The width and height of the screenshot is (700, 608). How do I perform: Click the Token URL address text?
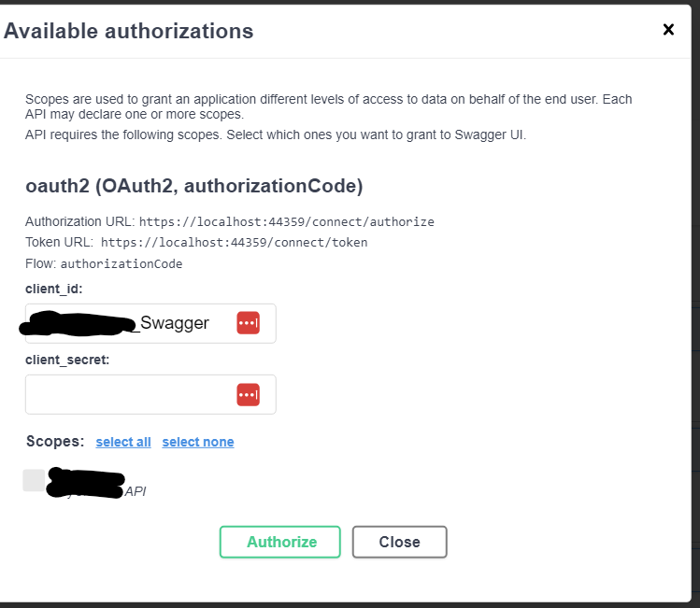click(x=234, y=243)
